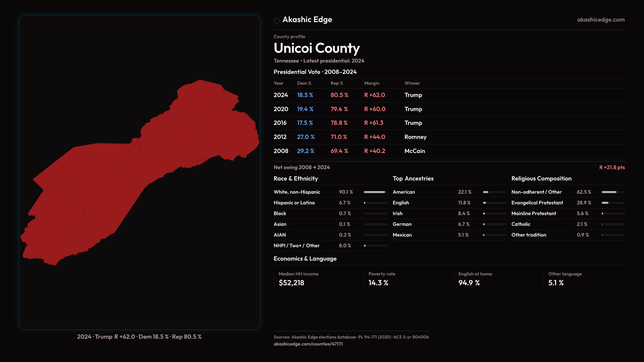
Task: Select the 2020 presidential vote row
Action: [281, 109]
